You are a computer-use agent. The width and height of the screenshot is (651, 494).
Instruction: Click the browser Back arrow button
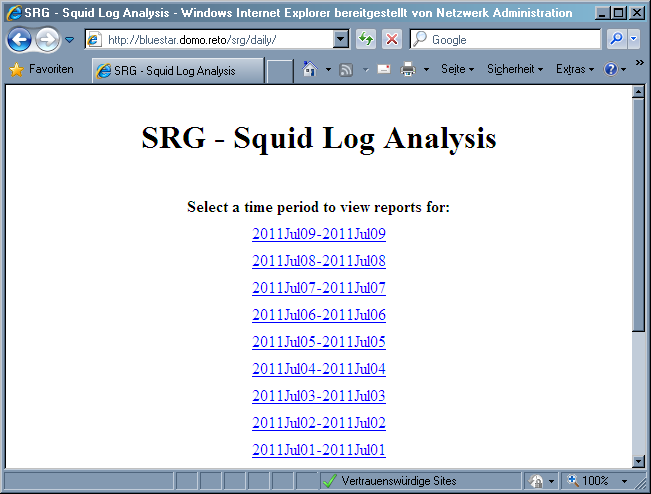[x=19, y=40]
